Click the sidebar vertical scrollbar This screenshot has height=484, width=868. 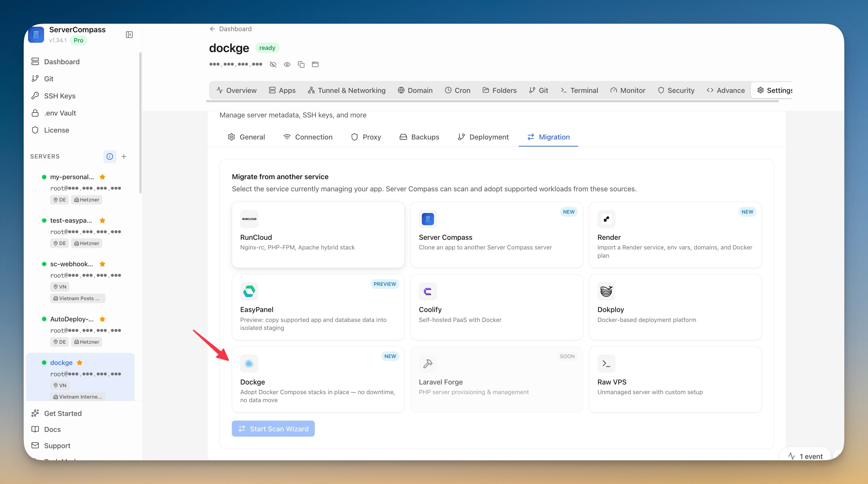140,123
